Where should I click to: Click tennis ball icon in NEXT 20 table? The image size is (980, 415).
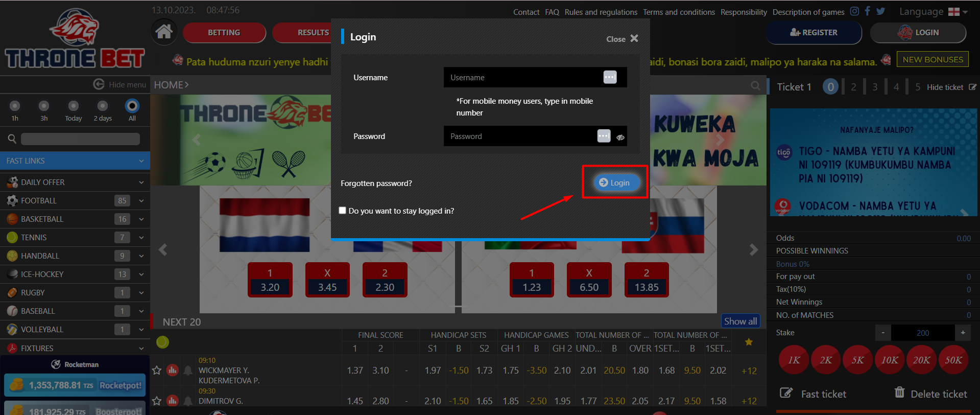point(162,342)
